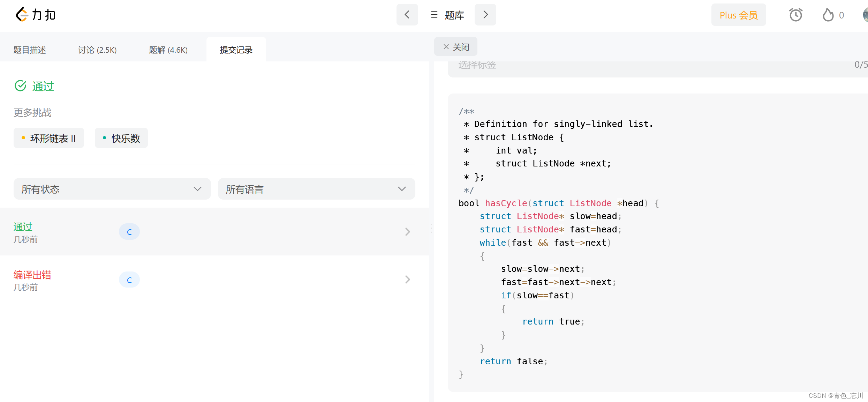
Task: Click the C language badge on passed submission
Action: (x=129, y=232)
